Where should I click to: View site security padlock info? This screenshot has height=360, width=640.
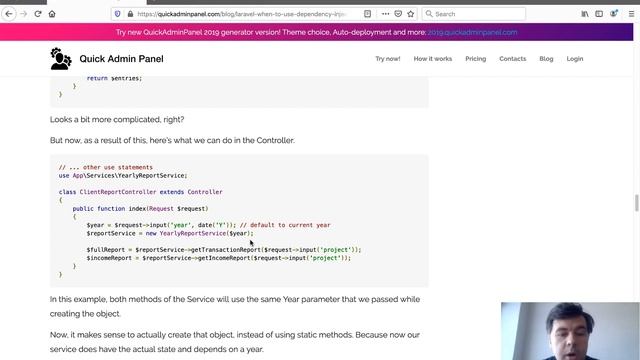tap(130, 14)
